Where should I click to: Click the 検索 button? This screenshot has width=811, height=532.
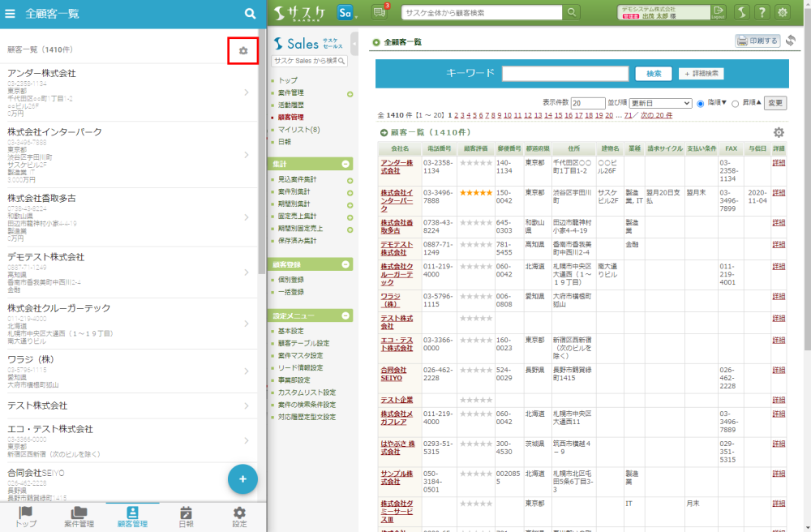click(x=654, y=74)
